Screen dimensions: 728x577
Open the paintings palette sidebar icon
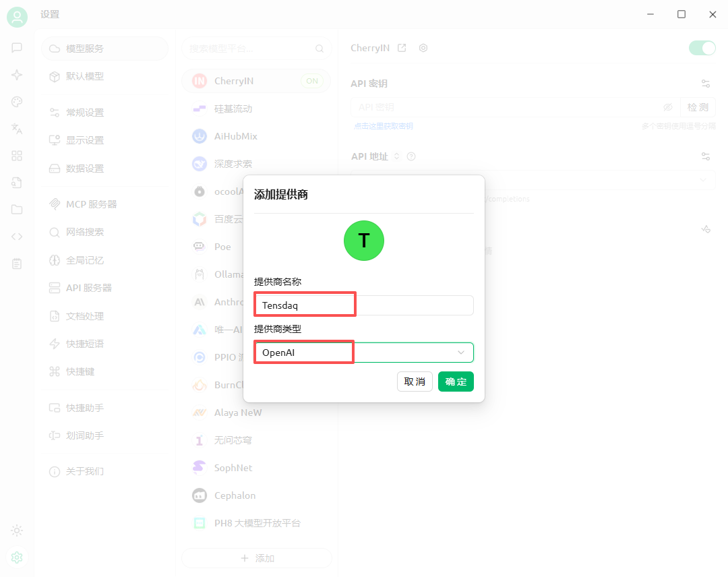[x=17, y=102]
